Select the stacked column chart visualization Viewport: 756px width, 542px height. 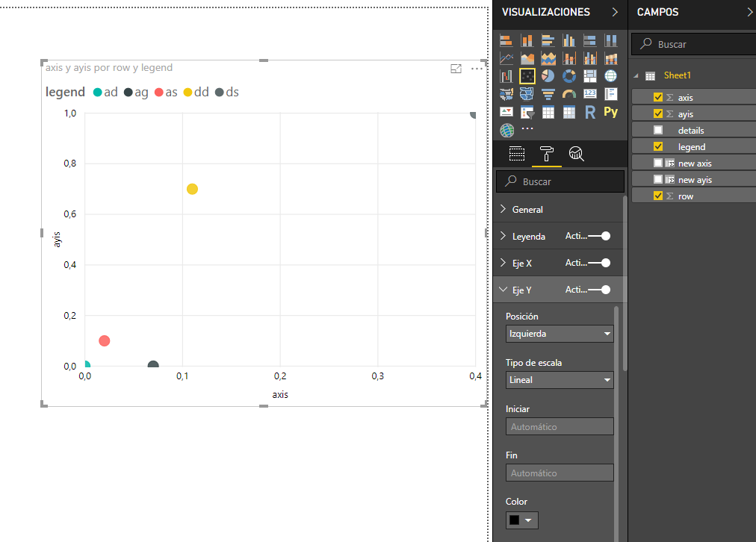(527, 40)
